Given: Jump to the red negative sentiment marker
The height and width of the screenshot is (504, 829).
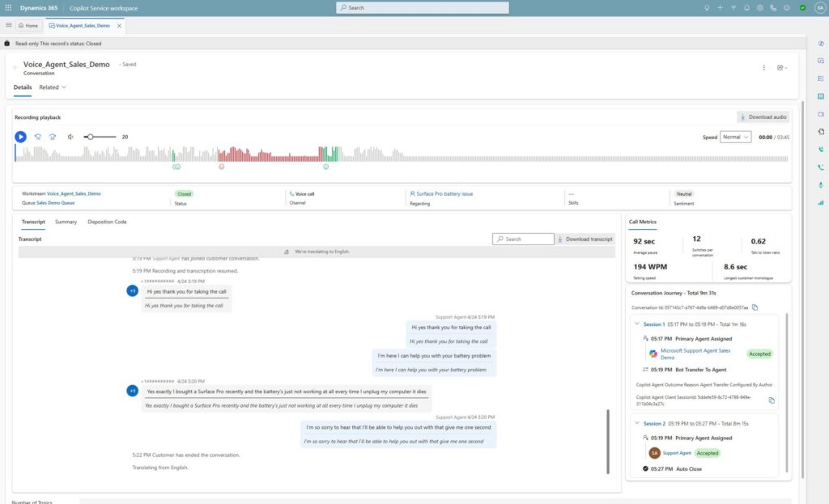Looking at the screenshot, I should (222, 167).
